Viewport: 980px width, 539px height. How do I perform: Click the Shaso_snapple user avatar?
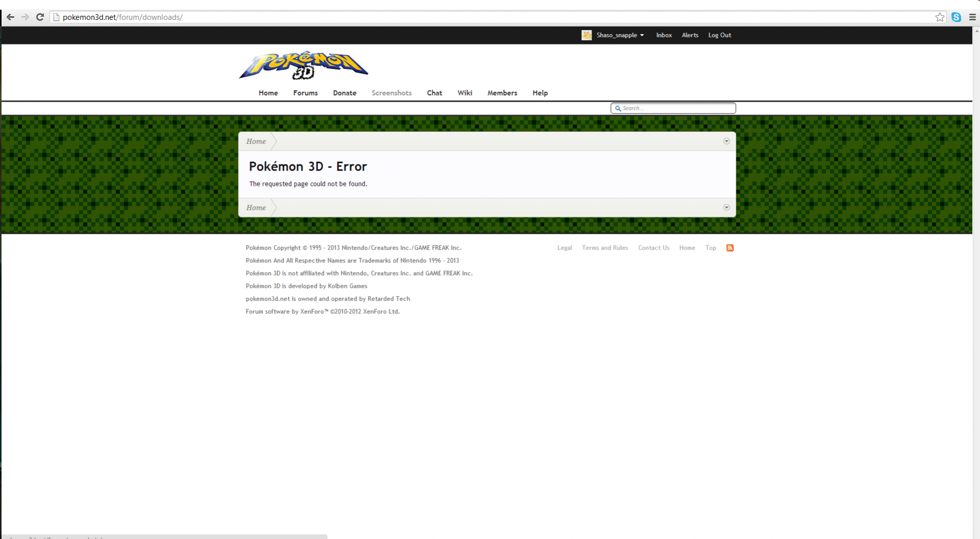pyautogui.click(x=586, y=35)
